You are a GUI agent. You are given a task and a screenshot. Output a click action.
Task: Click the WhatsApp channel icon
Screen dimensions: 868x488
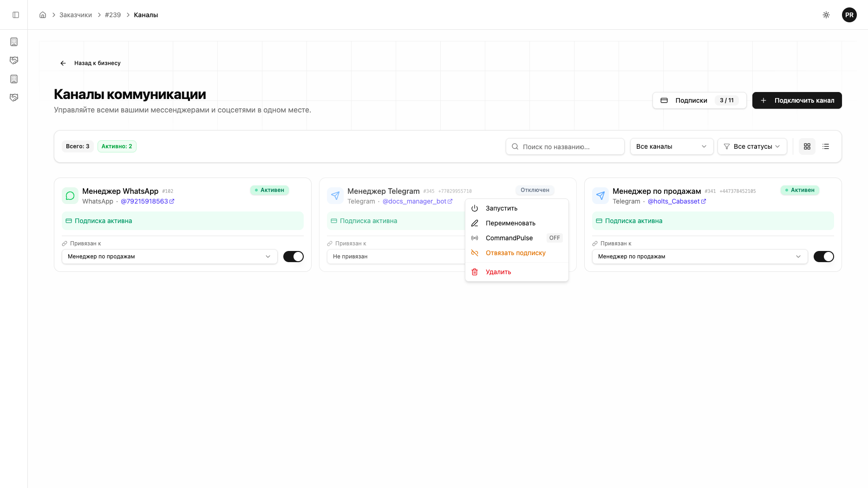coord(70,196)
